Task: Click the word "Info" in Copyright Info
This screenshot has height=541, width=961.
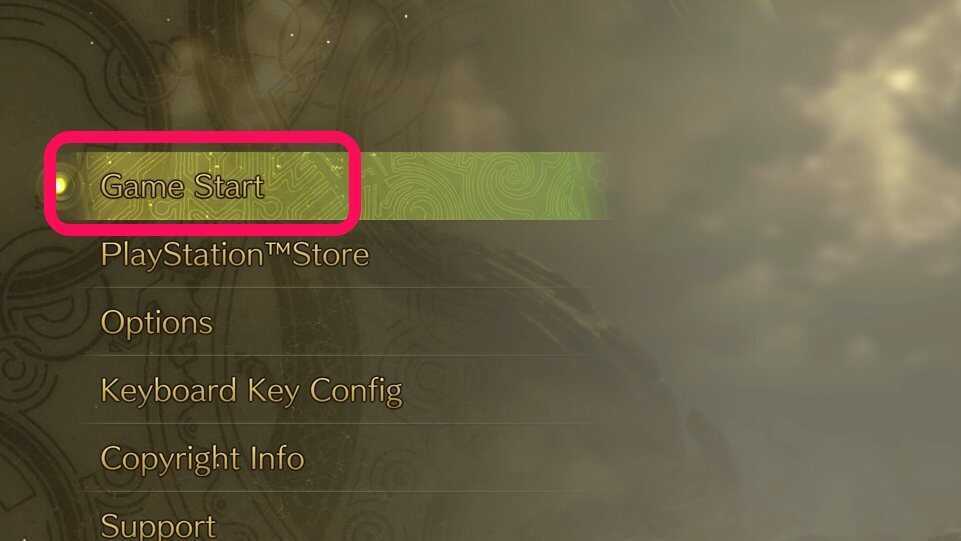Action: pos(277,458)
